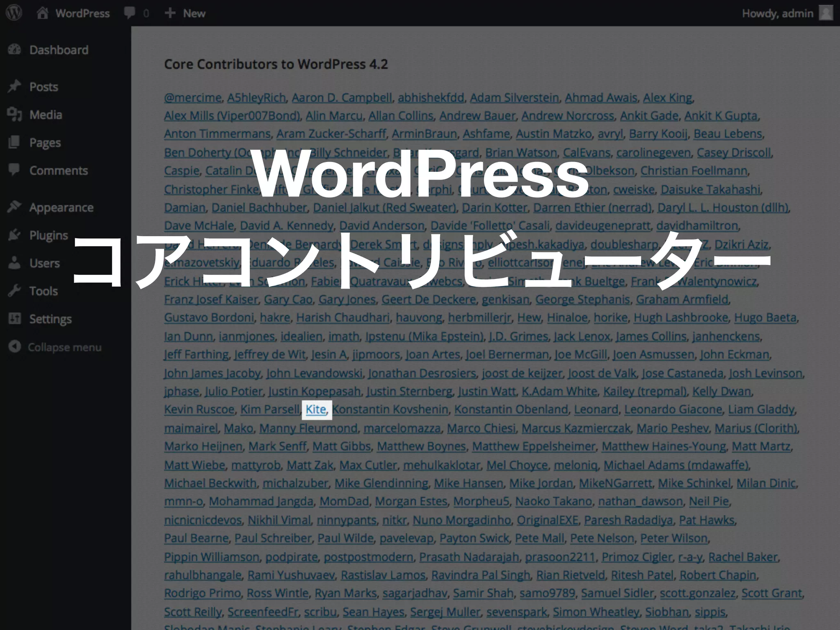Open the Dave McHale contributor link
The width and height of the screenshot is (840, 630).
point(199,226)
